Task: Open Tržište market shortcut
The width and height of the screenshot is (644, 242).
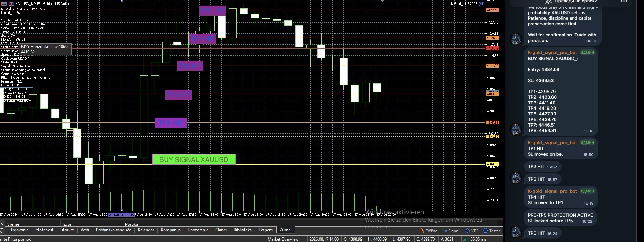Action: pyautogui.click(x=428, y=231)
